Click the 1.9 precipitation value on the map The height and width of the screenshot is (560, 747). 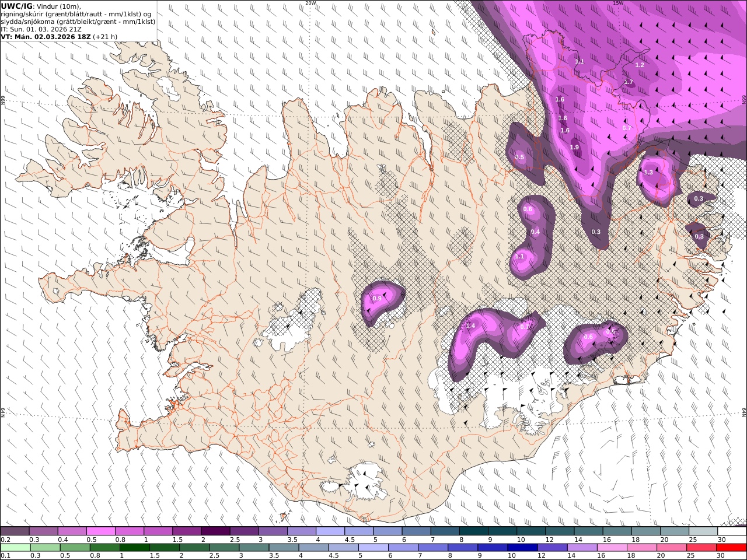click(574, 148)
